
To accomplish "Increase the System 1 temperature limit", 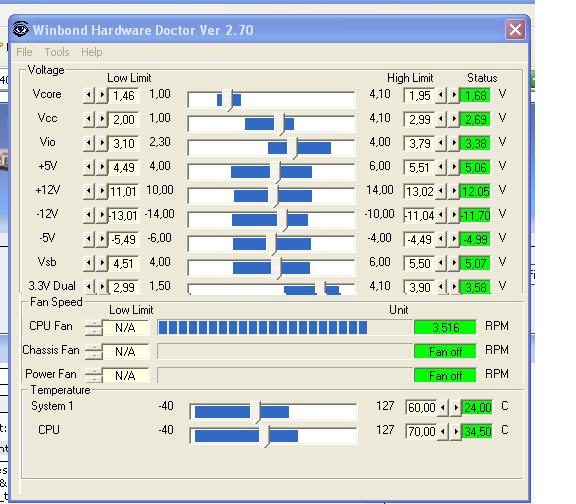I will (456, 407).
